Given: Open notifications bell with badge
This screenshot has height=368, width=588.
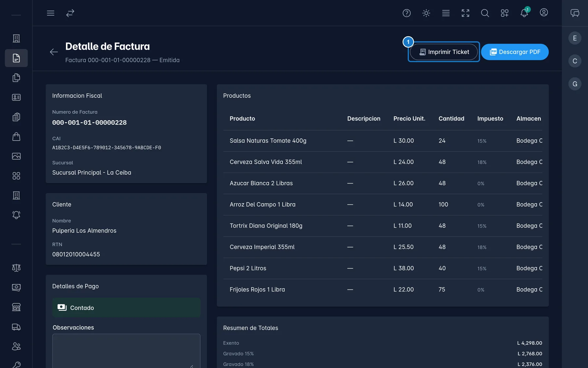Looking at the screenshot, I should (x=525, y=12).
